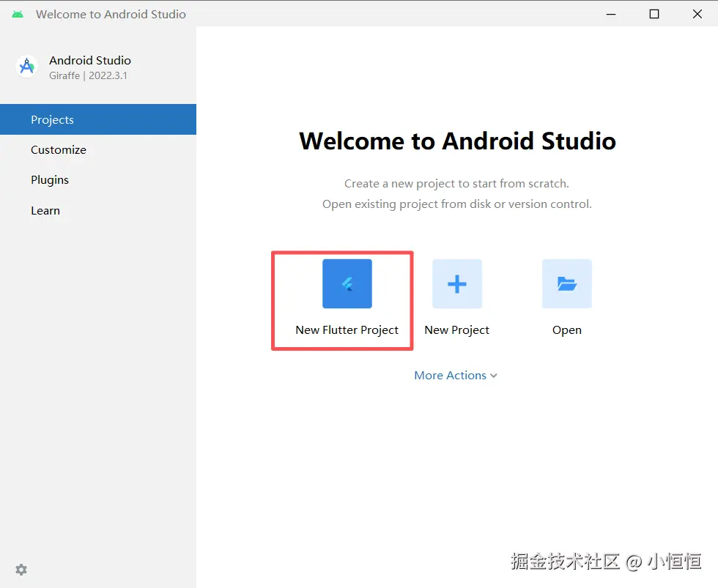Click the Giraffe | 2022.3.1 version text
The height and width of the screenshot is (588, 718).
tap(89, 75)
